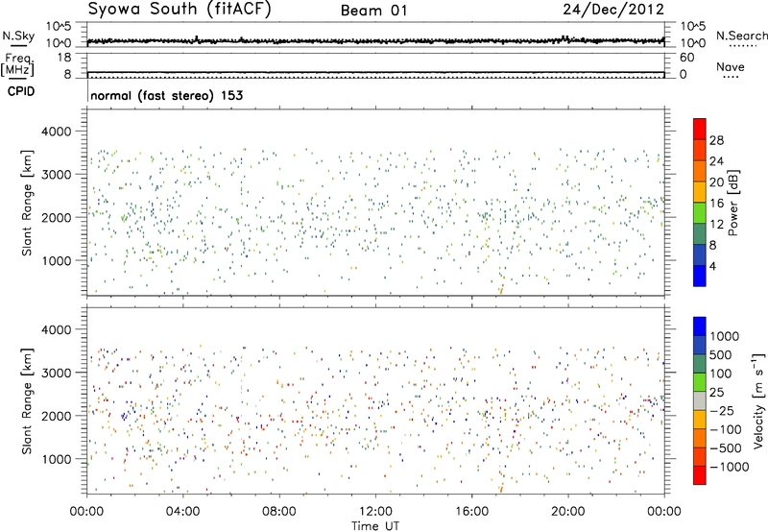Click the 'Time UT' axis label

click(375, 526)
